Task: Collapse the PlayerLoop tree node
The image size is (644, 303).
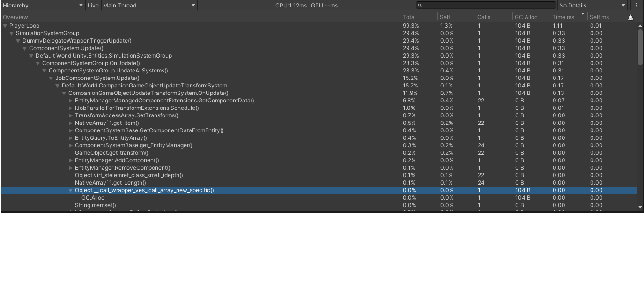Action: (5, 26)
